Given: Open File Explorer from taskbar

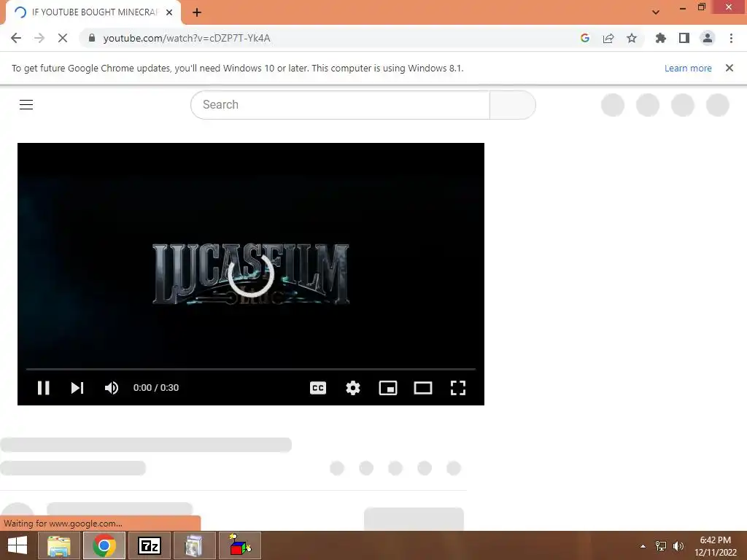Looking at the screenshot, I should click(59, 545).
